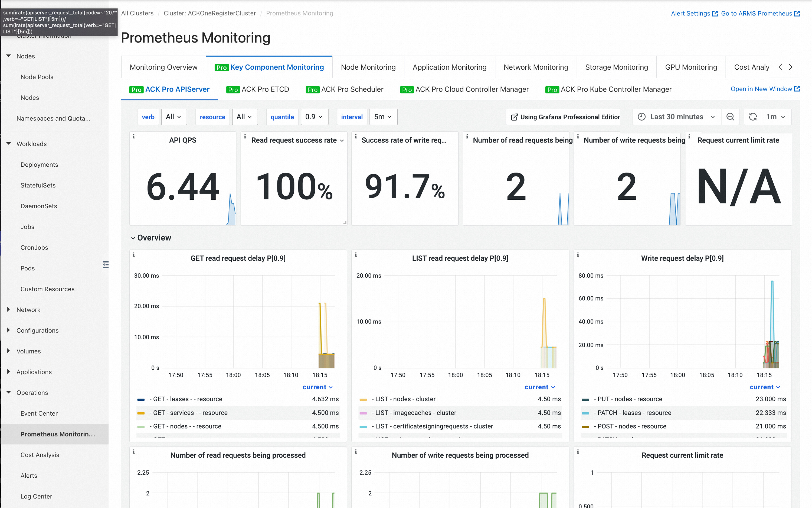The height and width of the screenshot is (508, 812).
Task: Select the ACK Pro Kube Controller Manager sub-tab
Action: point(608,89)
